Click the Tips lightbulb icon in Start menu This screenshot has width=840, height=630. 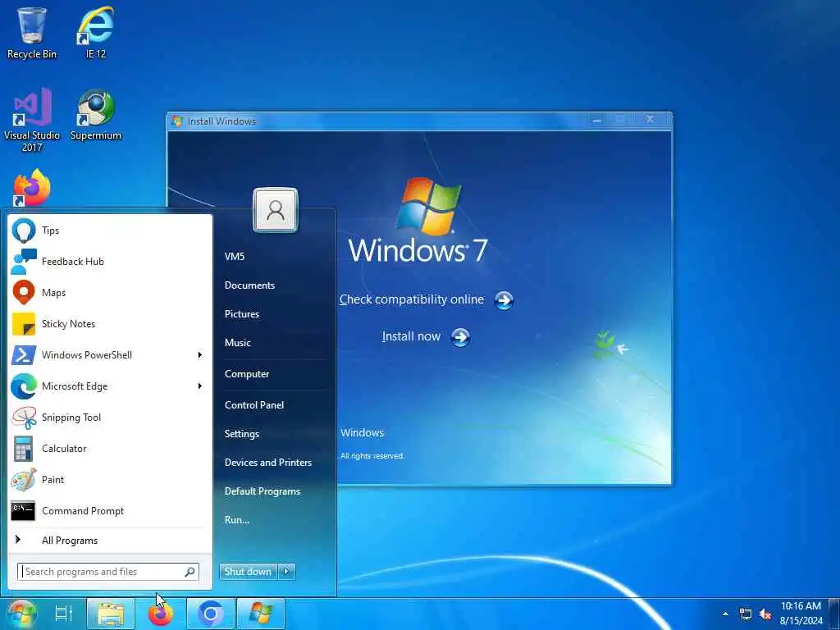[x=24, y=231]
